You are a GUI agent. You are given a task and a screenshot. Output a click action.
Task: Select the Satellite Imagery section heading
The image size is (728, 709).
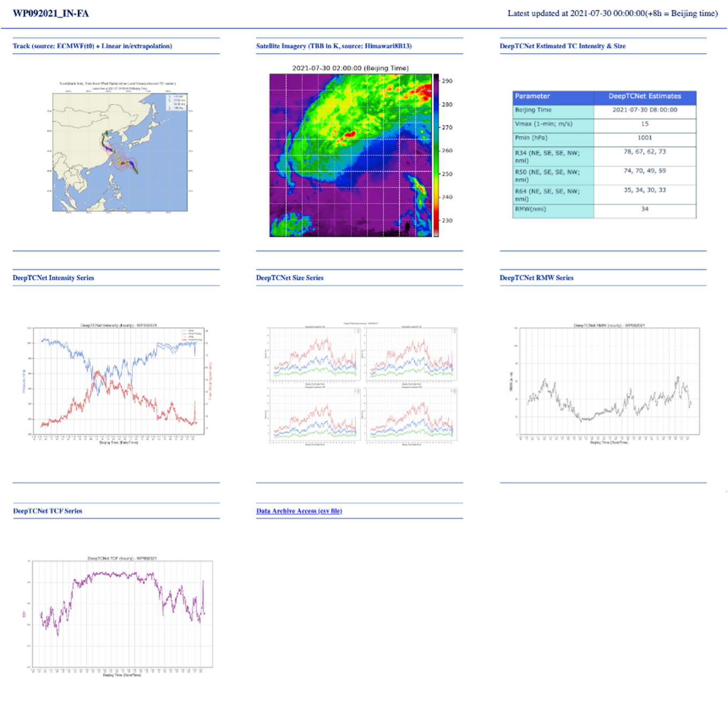point(333,46)
